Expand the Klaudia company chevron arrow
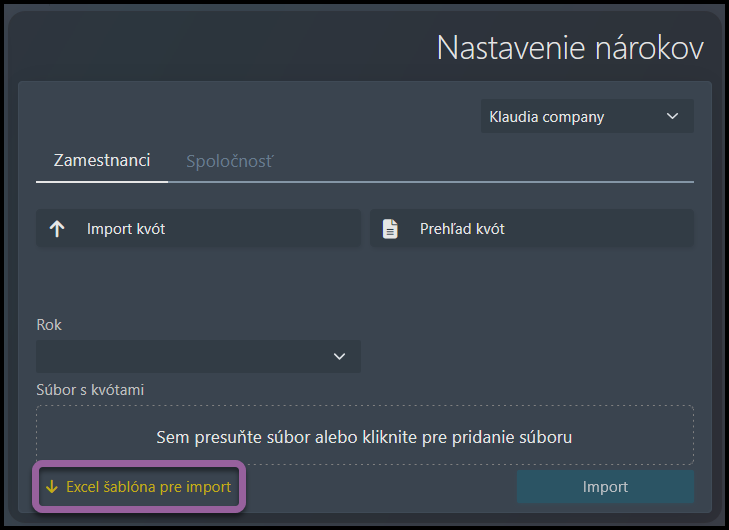729x530 pixels. point(672,116)
